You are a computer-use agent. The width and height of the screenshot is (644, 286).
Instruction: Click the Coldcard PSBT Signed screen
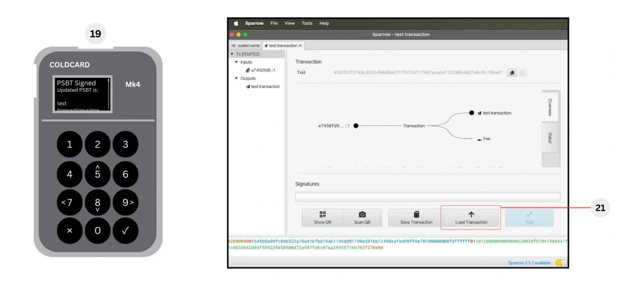pyautogui.click(x=83, y=94)
